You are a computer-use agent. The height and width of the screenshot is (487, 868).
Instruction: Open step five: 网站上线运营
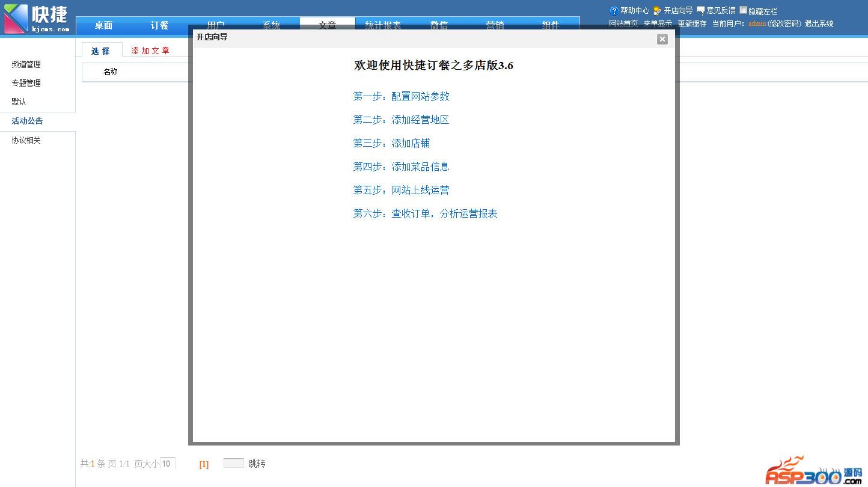(x=402, y=190)
